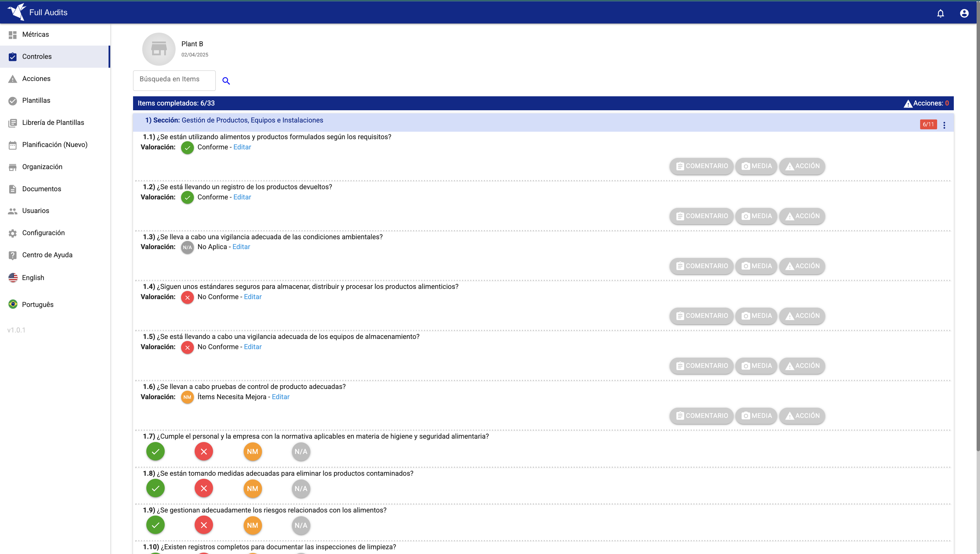Add media to item 1.5
This screenshot has width=980, height=554.
756,366
